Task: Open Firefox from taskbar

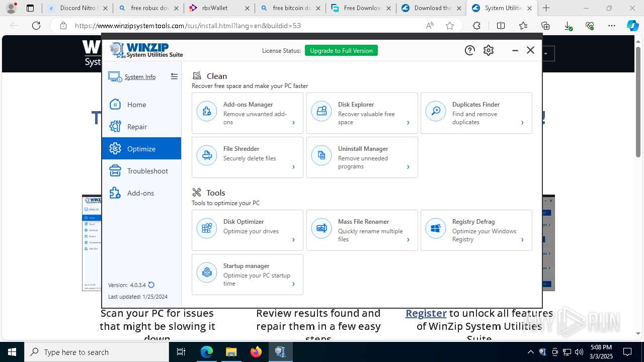Action: coord(256,352)
